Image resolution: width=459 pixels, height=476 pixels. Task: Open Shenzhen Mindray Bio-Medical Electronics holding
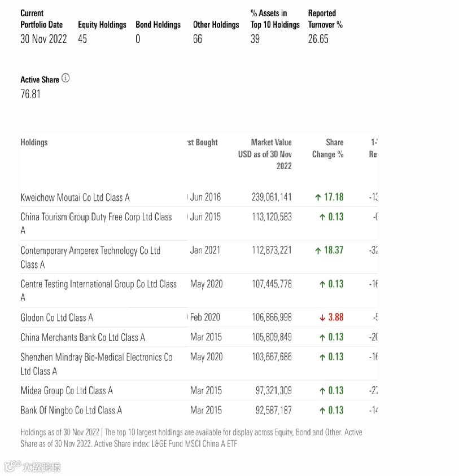[97, 364]
